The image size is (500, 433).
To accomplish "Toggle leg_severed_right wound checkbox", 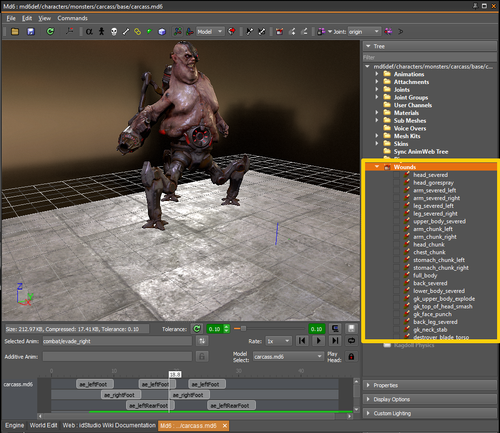I will 396,214.
